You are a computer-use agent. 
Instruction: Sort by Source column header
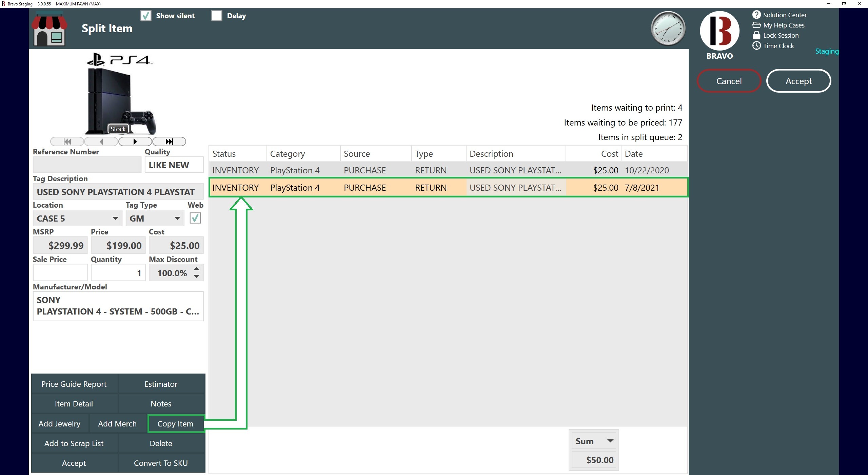point(376,154)
